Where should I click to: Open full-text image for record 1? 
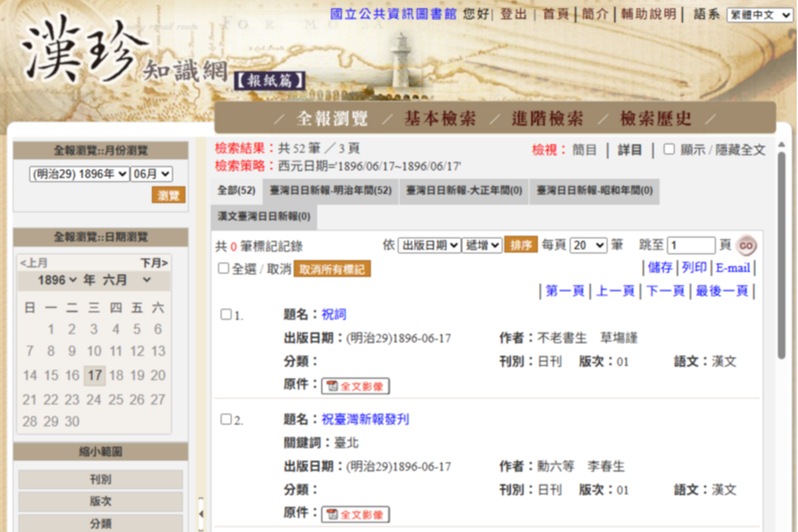point(355,386)
